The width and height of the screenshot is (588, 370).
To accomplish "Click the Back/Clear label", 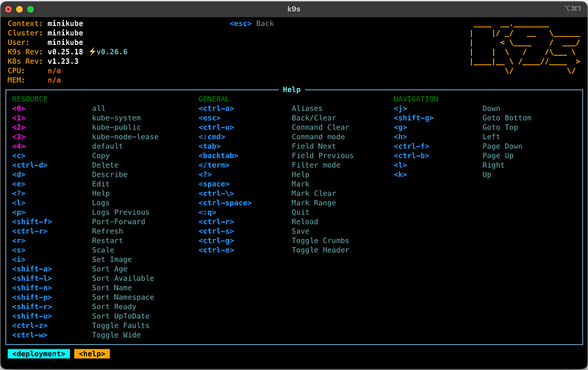I will point(314,118).
